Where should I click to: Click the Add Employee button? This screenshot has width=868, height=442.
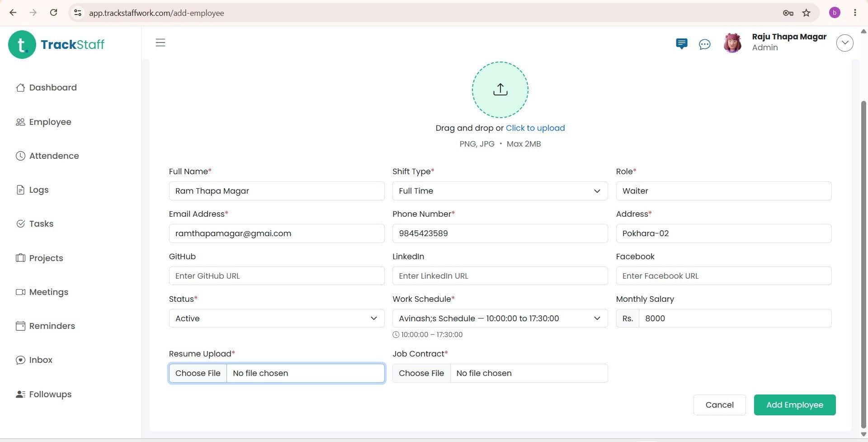coord(795,405)
